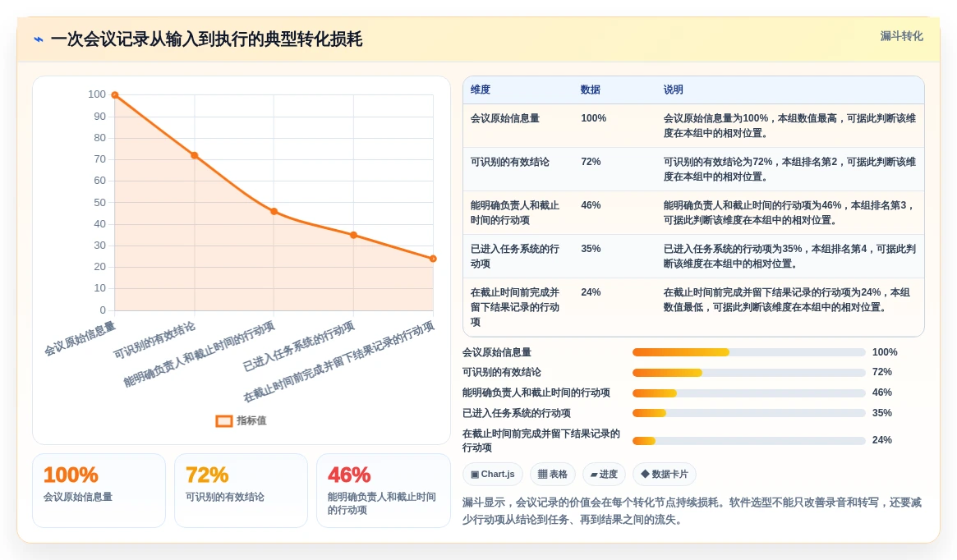
Task: Click table cell 能明确负责人和截止时间的行动项
Action: pos(515,213)
